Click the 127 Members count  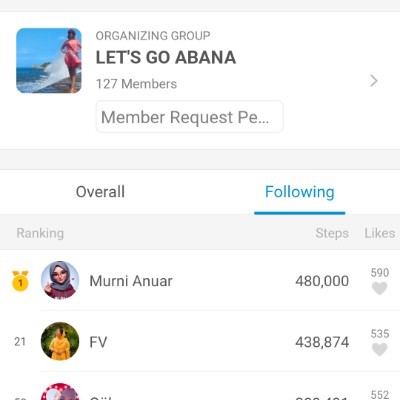click(136, 84)
